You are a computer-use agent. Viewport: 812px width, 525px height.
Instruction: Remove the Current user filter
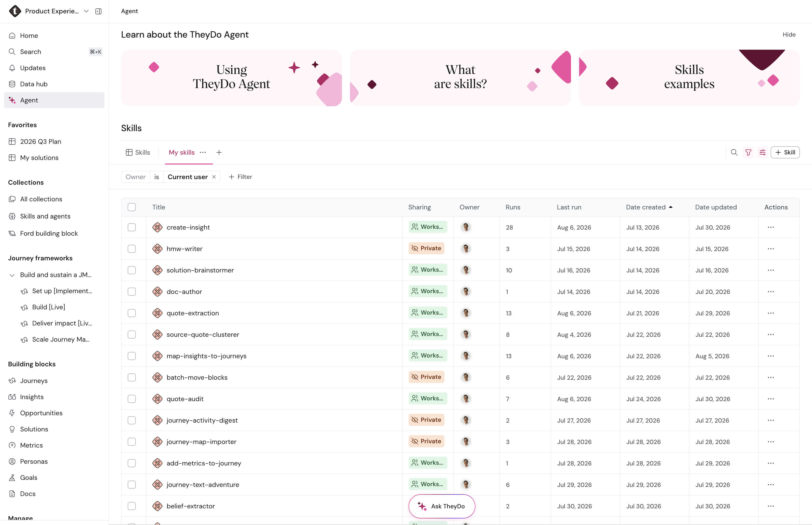[214, 177]
